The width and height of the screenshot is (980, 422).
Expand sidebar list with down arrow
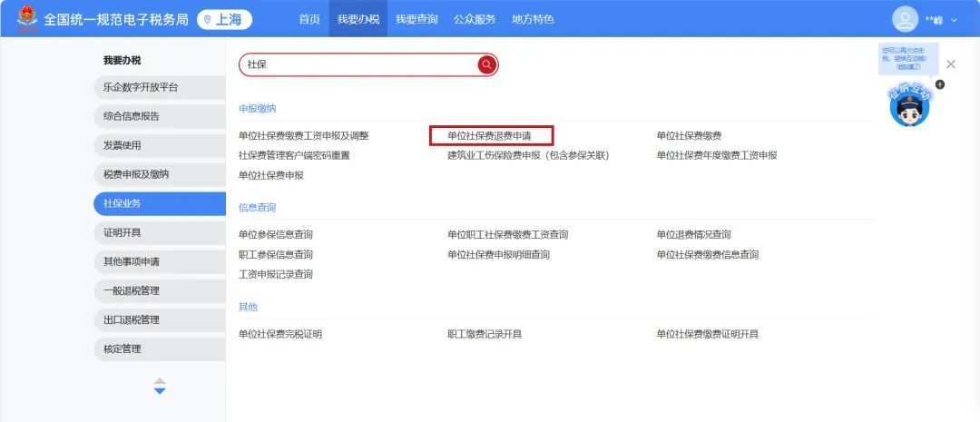tap(160, 391)
